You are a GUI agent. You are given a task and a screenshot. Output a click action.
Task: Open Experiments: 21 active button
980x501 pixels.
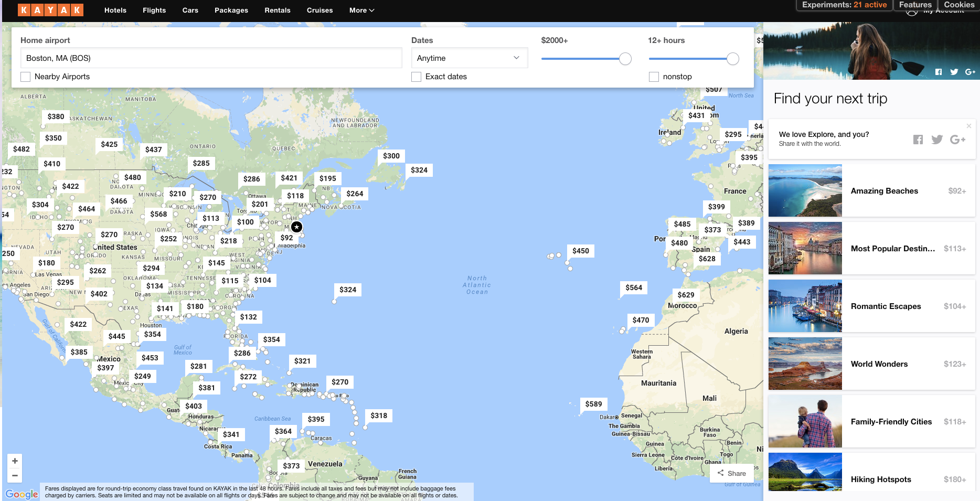(x=844, y=5)
